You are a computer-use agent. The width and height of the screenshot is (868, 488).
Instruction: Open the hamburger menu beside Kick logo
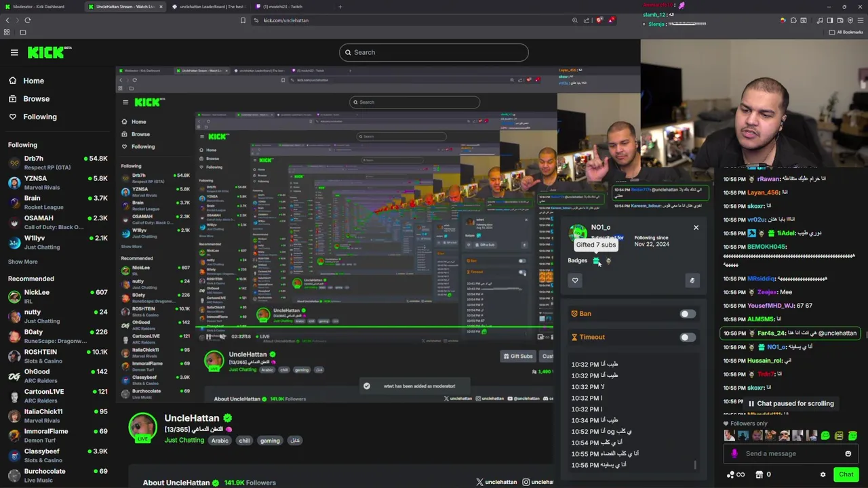click(x=14, y=52)
